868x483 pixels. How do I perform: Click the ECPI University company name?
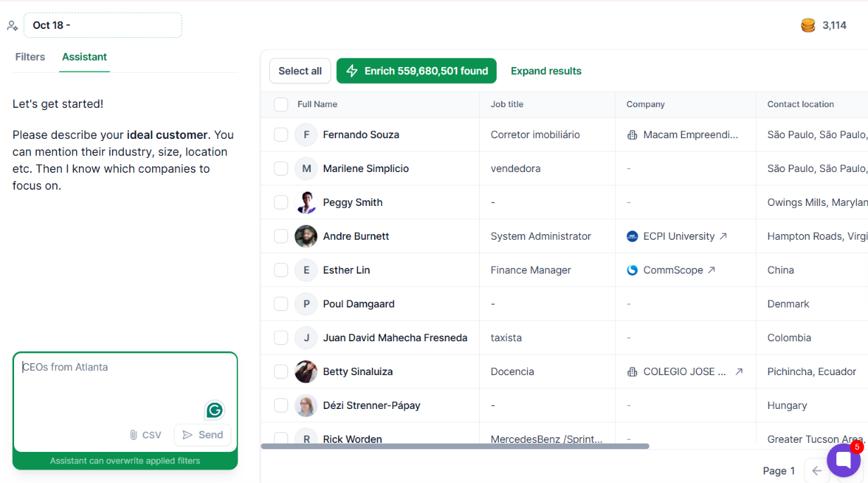pyautogui.click(x=678, y=236)
